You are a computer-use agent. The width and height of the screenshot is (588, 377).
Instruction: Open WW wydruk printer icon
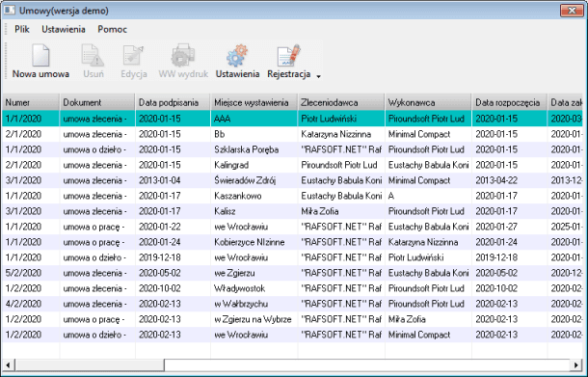(183, 55)
